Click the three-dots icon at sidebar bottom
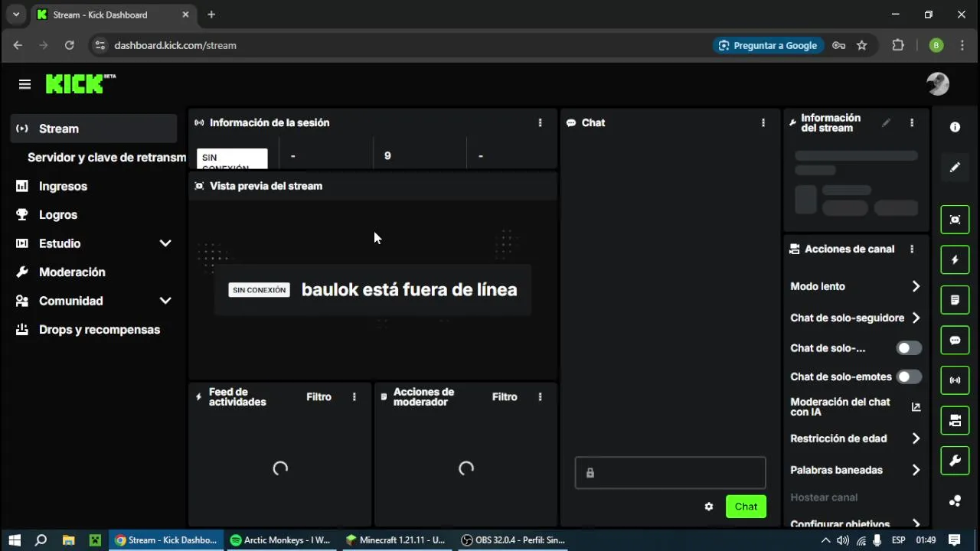The width and height of the screenshot is (980, 551). [955, 501]
